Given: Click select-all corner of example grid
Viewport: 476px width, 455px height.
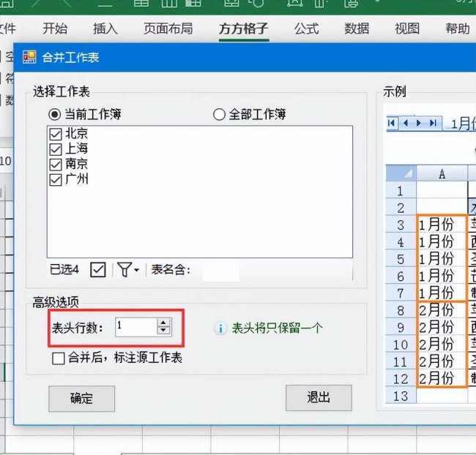Looking at the screenshot, I should (x=401, y=173).
